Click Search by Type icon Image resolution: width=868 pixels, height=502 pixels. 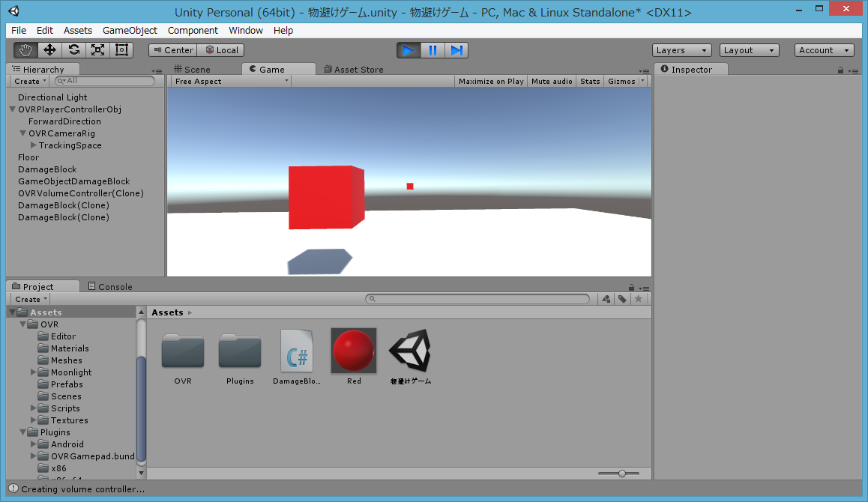[x=606, y=299]
